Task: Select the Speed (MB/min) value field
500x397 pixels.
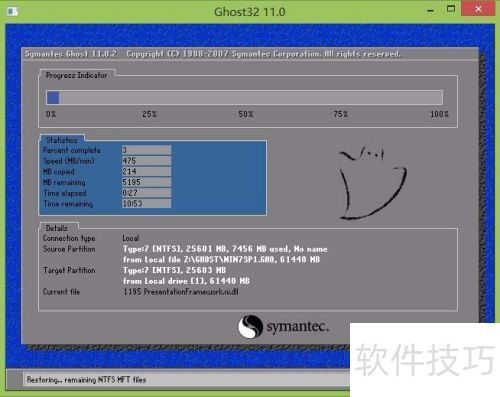Action: click(x=146, y=161)
